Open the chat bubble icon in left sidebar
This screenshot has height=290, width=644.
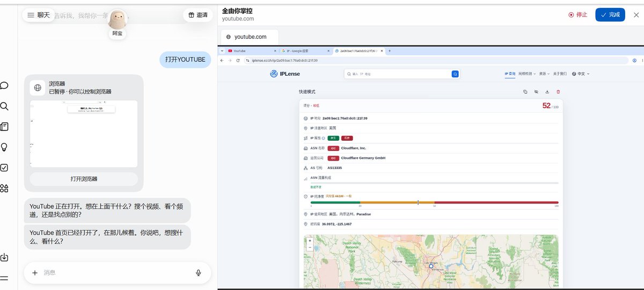coord(4,85)
